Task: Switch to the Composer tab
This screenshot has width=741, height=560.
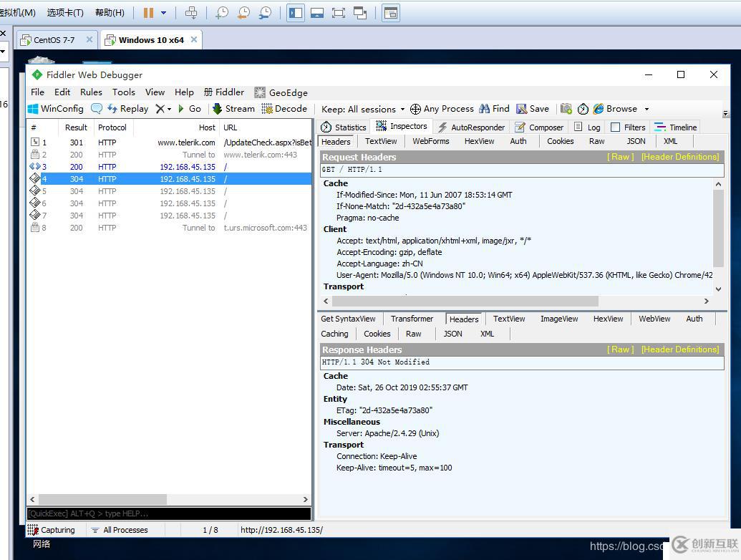Action: click(539, 127)
